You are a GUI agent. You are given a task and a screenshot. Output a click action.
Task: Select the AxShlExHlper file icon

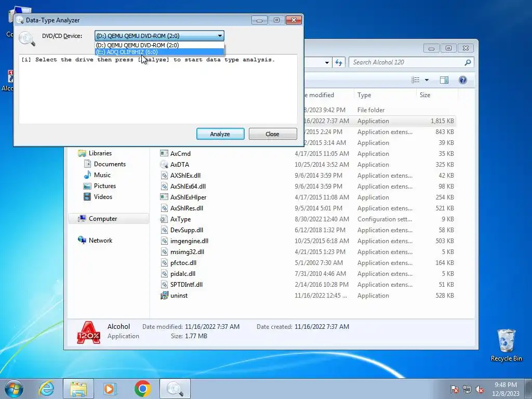pyautogui.click(x=164, y=197)
